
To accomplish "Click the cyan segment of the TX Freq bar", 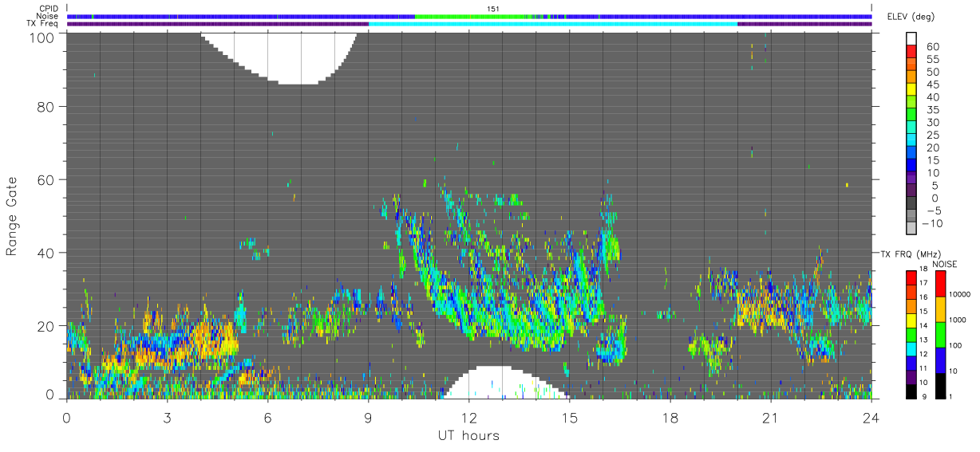I will pos(553,24).
